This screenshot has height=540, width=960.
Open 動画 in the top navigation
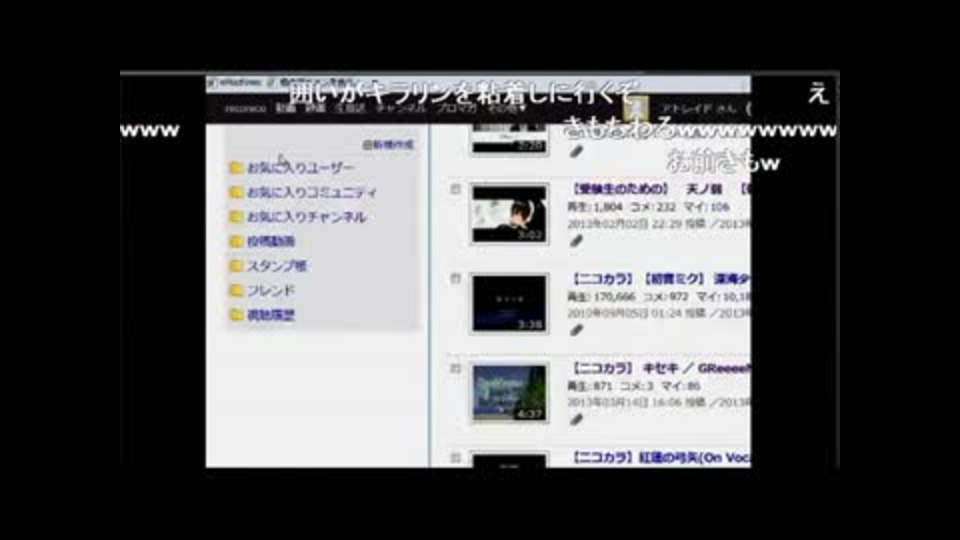[285, 108]
